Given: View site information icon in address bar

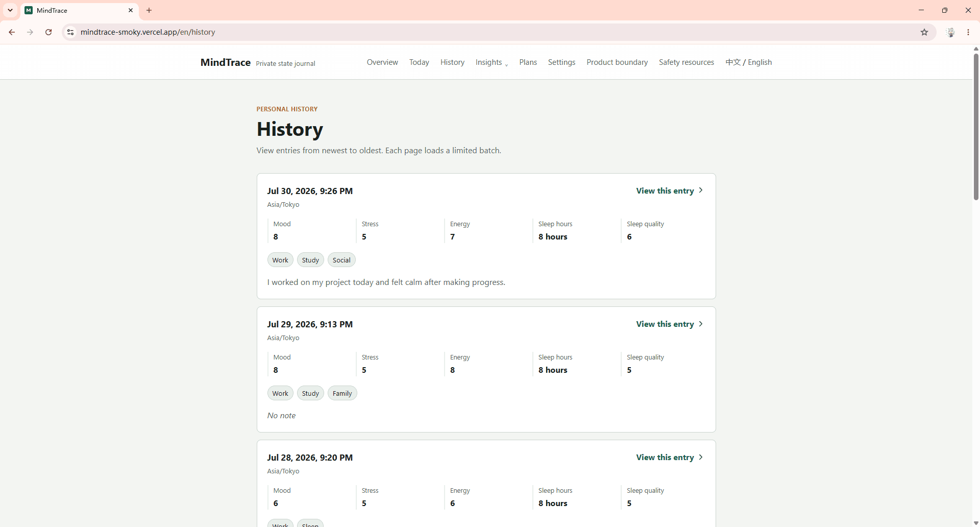Looking at the screenshot, I should (x=70, y=32).
